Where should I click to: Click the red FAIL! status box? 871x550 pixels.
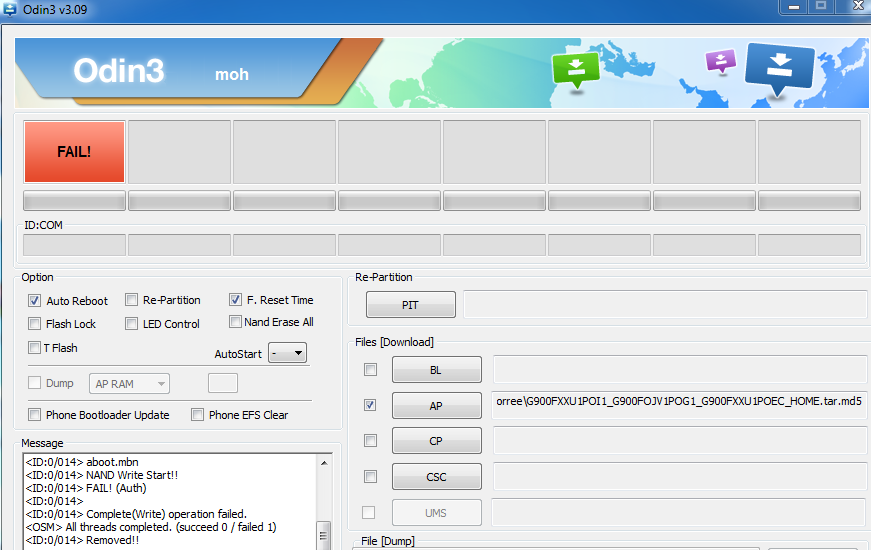click(74, 152)
